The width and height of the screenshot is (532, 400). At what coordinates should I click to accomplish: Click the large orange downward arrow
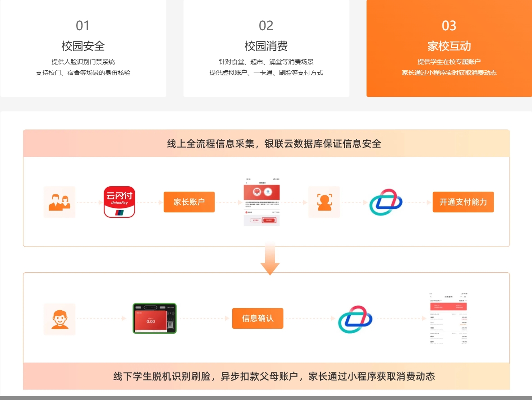(x=270, y=259)
